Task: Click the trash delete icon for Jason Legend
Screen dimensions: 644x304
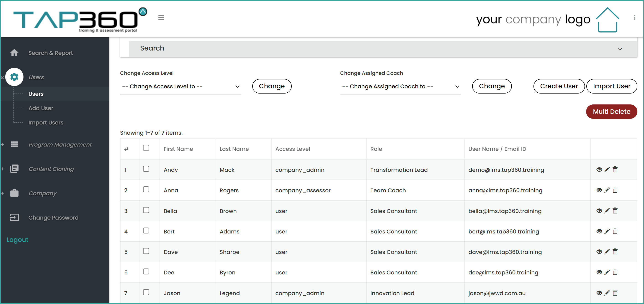Action: pos(615,293)
